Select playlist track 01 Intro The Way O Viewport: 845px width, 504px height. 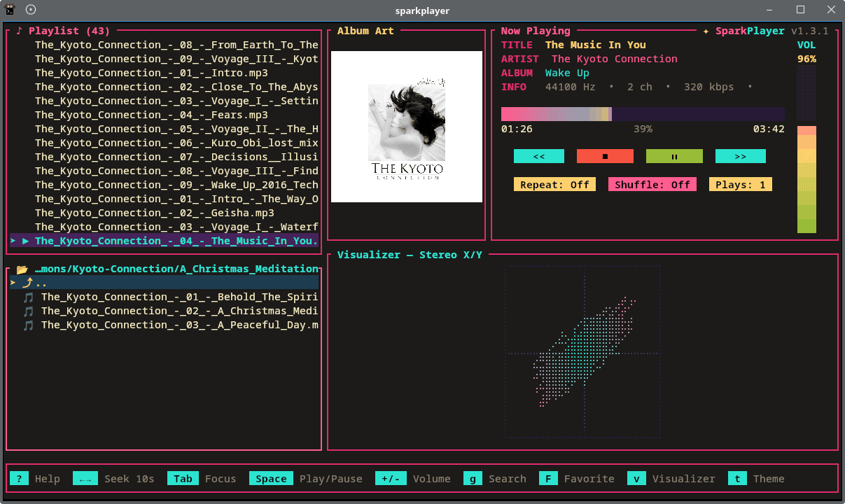(x=176, y=199)
